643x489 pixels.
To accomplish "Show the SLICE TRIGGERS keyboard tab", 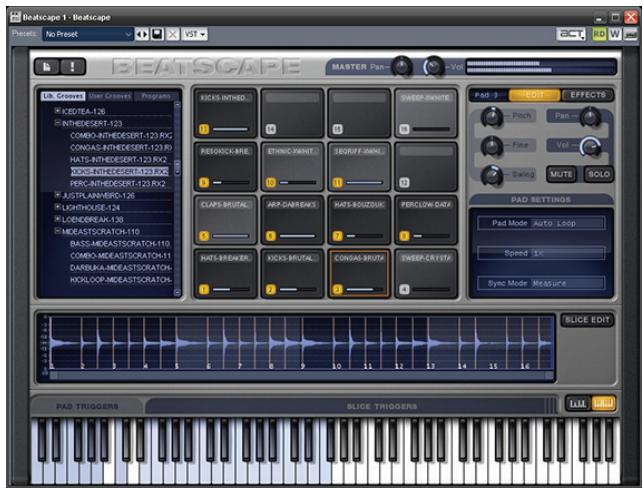I will coord(382,406).
